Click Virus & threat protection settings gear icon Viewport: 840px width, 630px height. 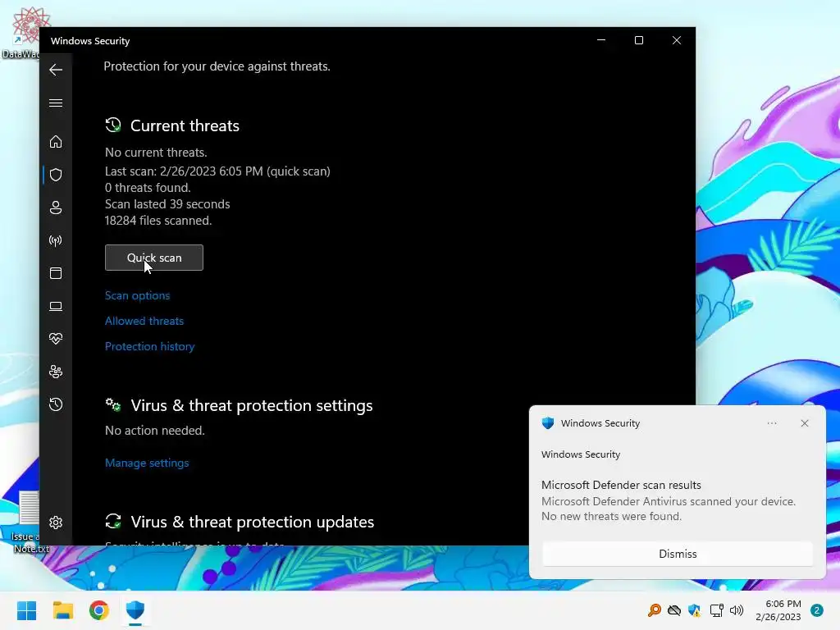(x=113, y=405)
